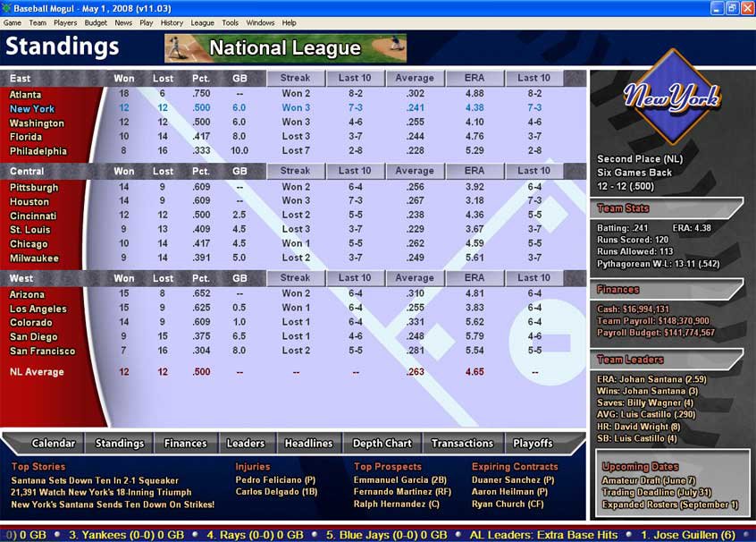
Task: Click the scrolling news ticker bar
Action: point(378,534)
